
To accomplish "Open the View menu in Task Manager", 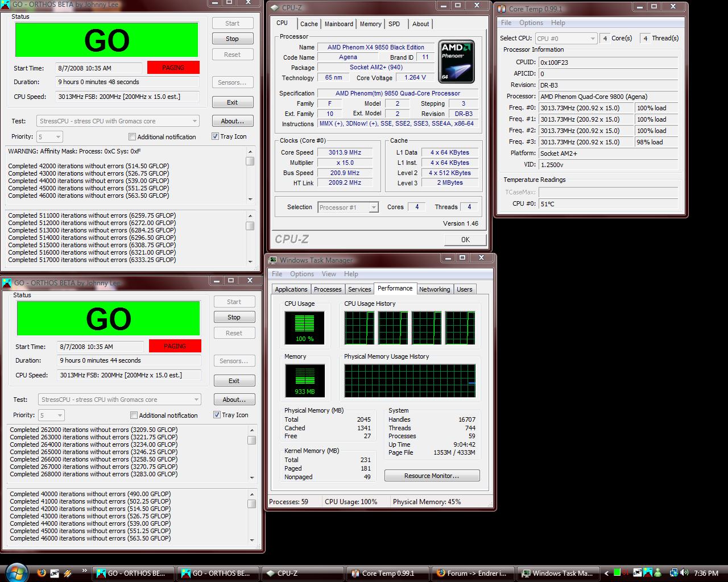I will point(329,274).
